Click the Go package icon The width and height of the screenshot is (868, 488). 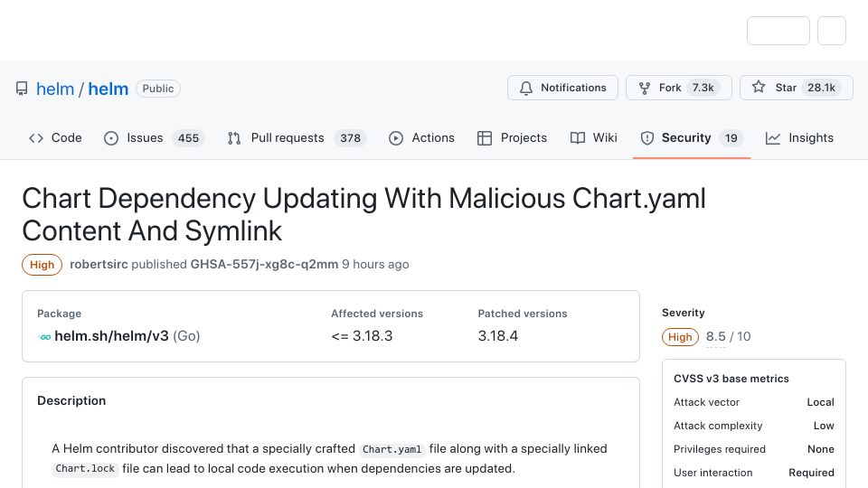coord(44,336)
